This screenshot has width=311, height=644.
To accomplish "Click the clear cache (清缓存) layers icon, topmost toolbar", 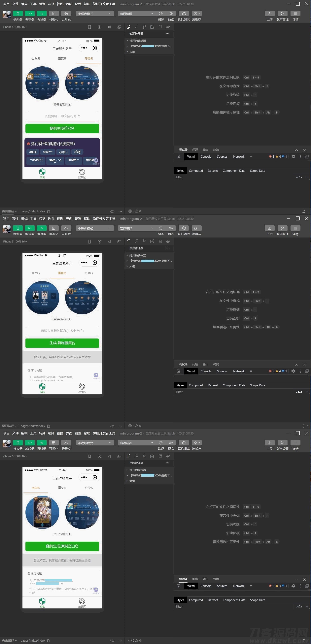I will click(196, 14).
